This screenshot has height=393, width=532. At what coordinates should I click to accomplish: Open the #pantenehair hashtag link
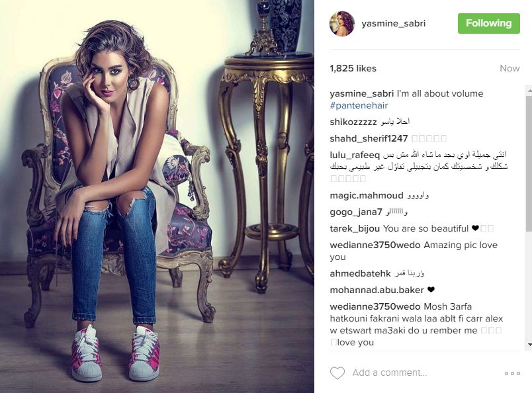point(359,106)
